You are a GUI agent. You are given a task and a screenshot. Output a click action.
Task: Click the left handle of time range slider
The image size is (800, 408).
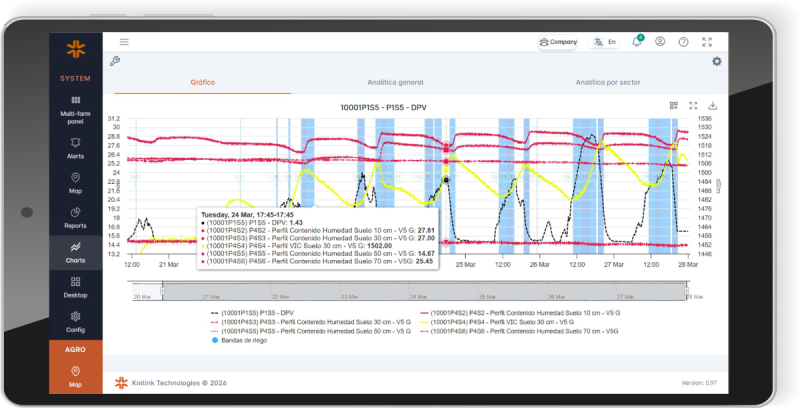click(161, 291)
